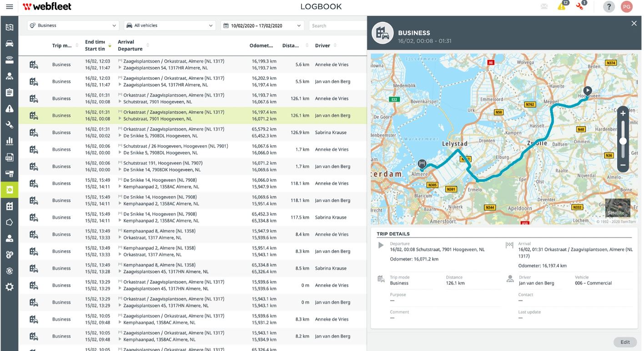Open the Map view in sidebar
644x351 pixels.
[9, 27]
